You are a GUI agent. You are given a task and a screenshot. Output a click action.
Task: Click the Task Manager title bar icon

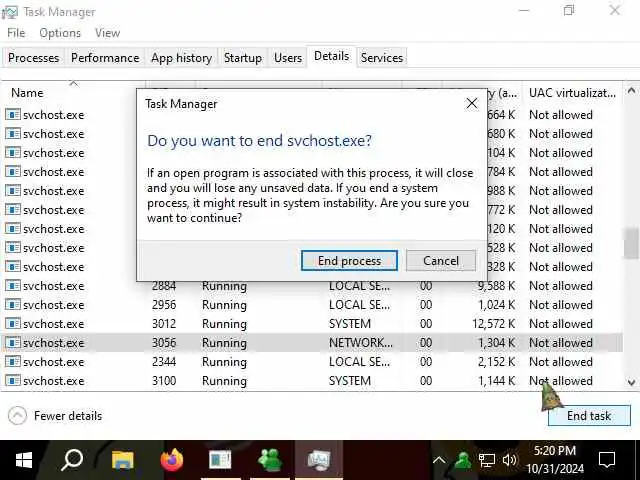click(9, 12)
